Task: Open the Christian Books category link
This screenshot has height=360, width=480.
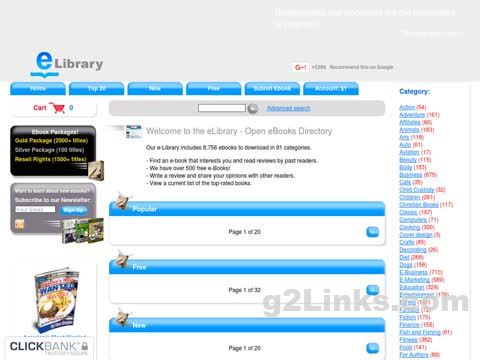Action: tap(419, 205)
